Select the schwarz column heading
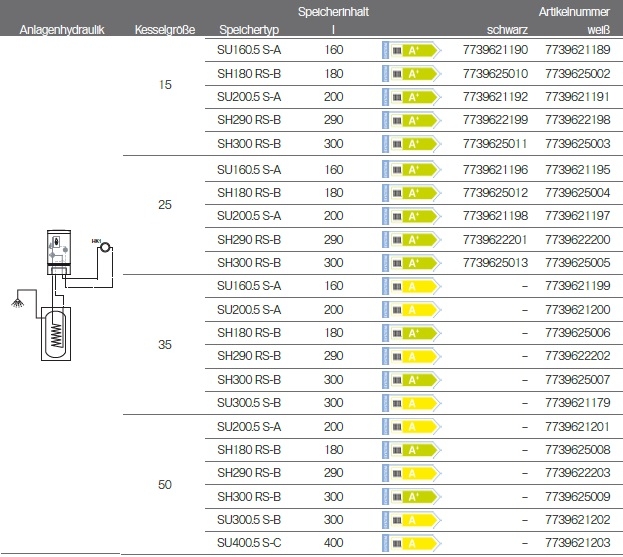623x557 pixels. coord(507,30)
